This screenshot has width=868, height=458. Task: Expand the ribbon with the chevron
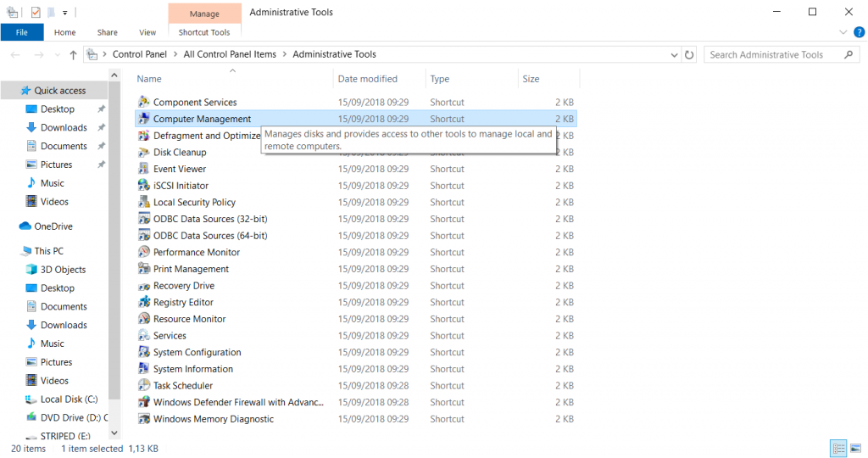click(843, 32)
